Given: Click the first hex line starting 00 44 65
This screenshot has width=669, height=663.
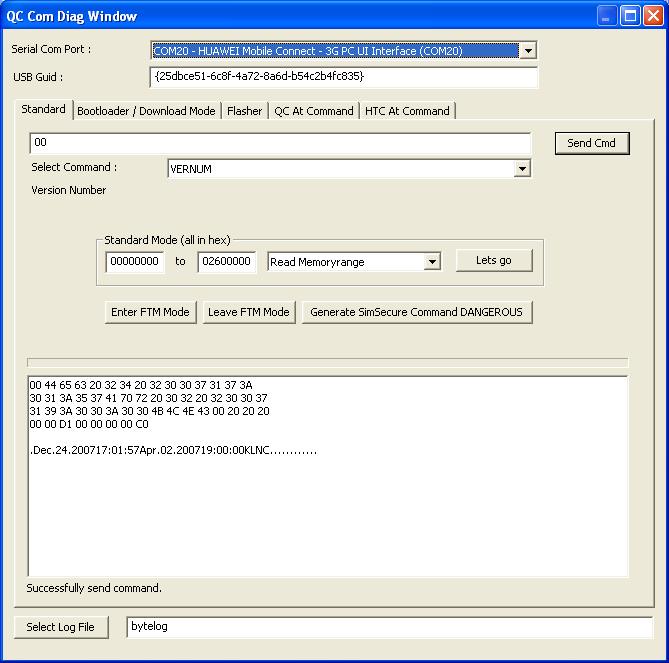Looking at the screenshot, I should point(141,385).
